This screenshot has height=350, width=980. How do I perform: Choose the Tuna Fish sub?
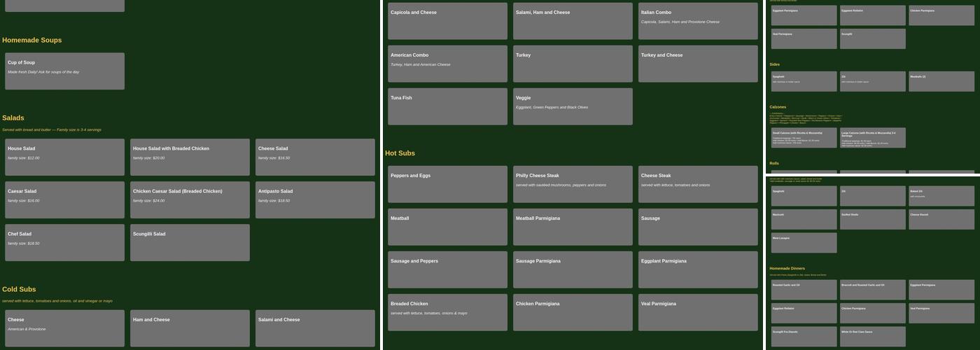pyautogui.click(x=447, y=106)
